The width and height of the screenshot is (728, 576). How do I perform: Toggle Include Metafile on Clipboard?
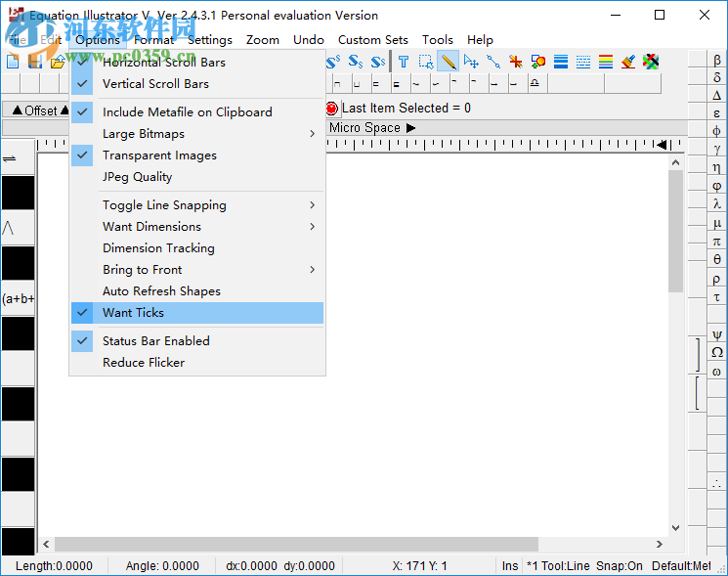coord(197,112)
